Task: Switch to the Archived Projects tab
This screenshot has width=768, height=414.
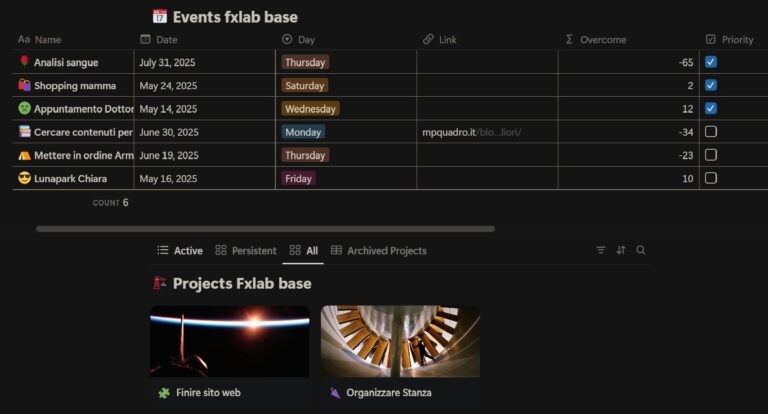Action: tap(386, 250)
